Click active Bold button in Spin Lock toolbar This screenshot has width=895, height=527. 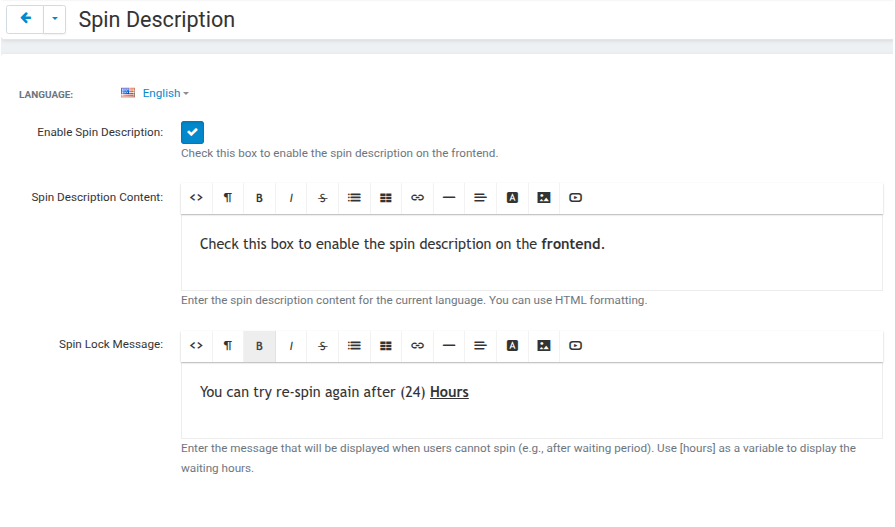click(259, 345)
